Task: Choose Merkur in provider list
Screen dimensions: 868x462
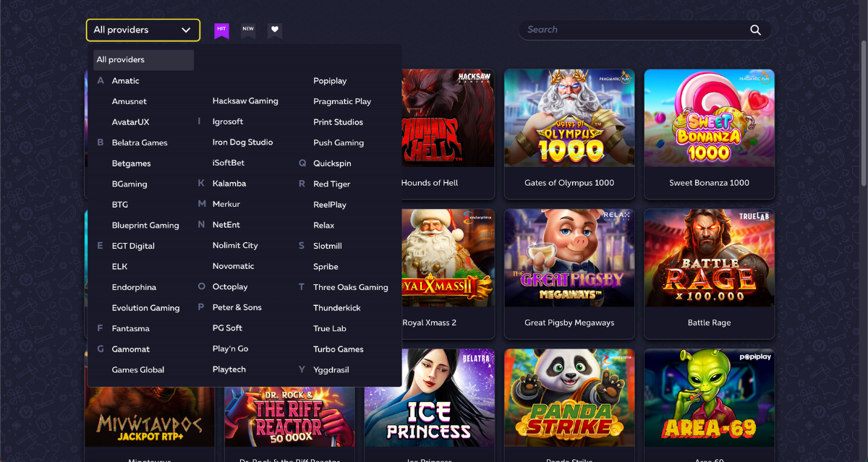Action: pyautogui.click(x=226, y=204)
